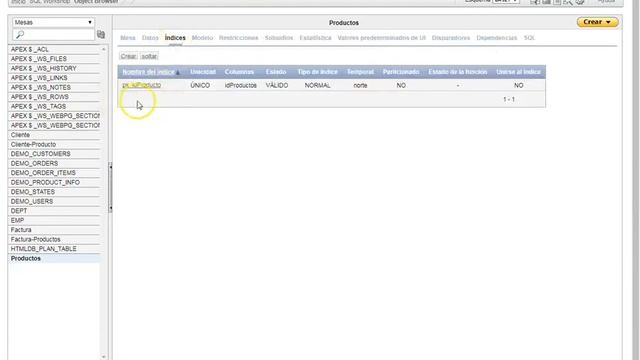Click the VÁLIDO status cell

click(x=277, y=85)
